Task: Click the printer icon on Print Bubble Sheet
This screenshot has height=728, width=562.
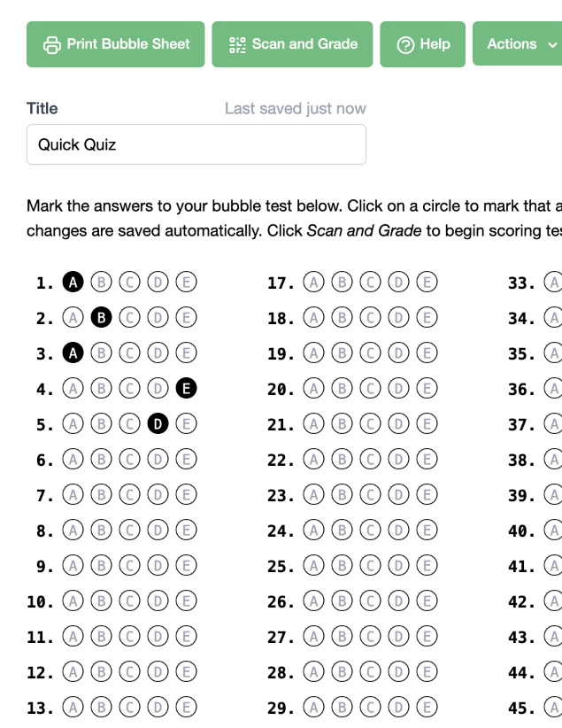Action: (52, 44)
